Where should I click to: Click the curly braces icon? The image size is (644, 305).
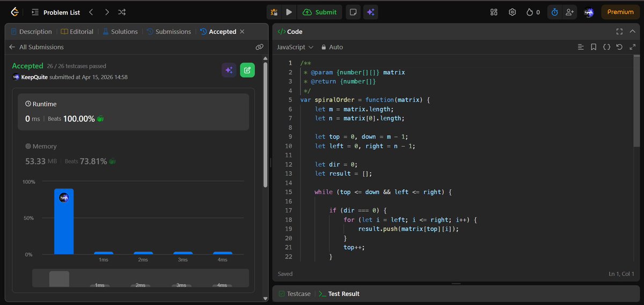[x=606, y=47]
